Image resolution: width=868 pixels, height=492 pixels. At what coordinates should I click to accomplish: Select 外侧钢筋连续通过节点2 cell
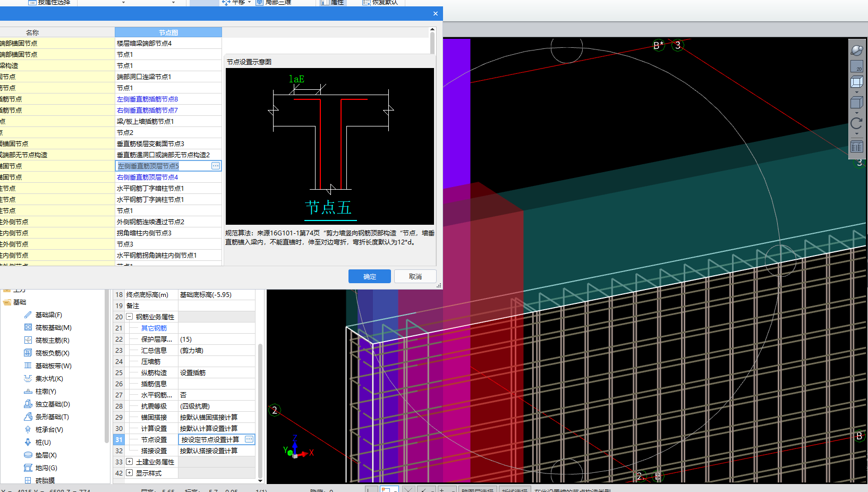168,222
